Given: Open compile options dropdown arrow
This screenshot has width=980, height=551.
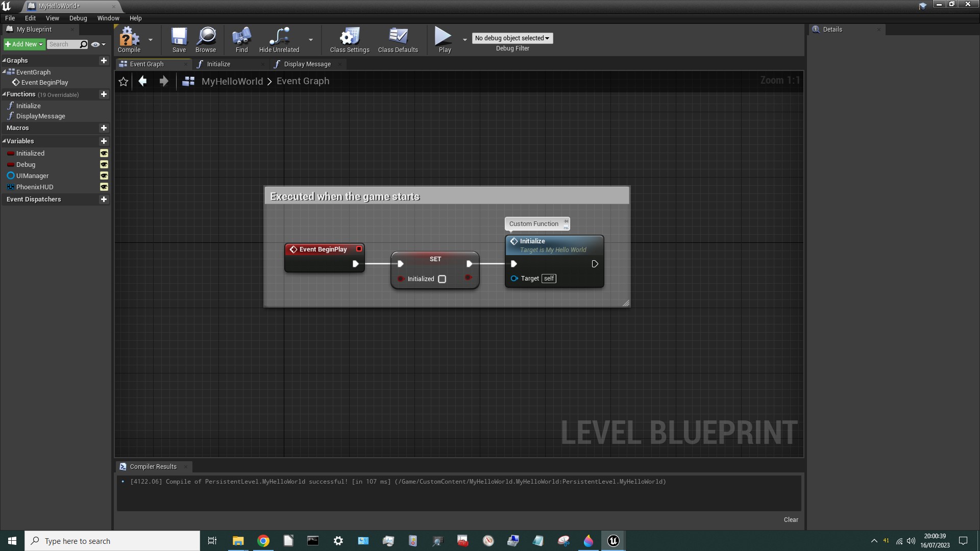Looking at the screenshot, I should [x=151, y=40].
